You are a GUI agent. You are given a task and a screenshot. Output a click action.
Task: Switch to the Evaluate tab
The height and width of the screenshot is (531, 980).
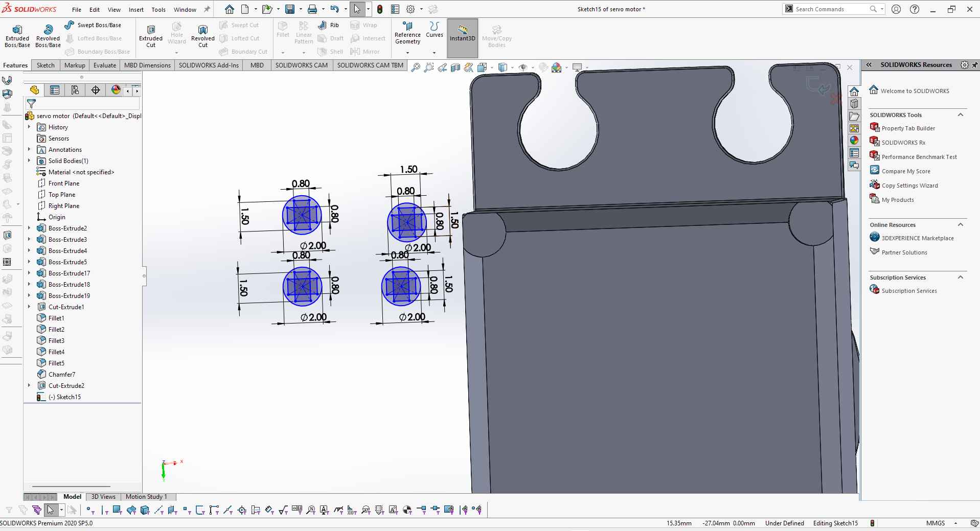click(105, 65)
